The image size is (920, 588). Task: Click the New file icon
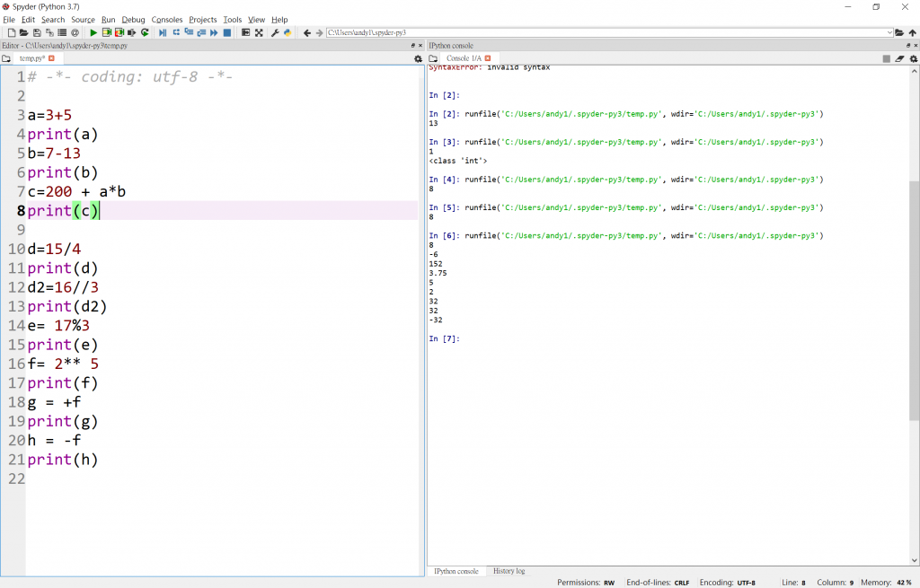tap(12, 32)
